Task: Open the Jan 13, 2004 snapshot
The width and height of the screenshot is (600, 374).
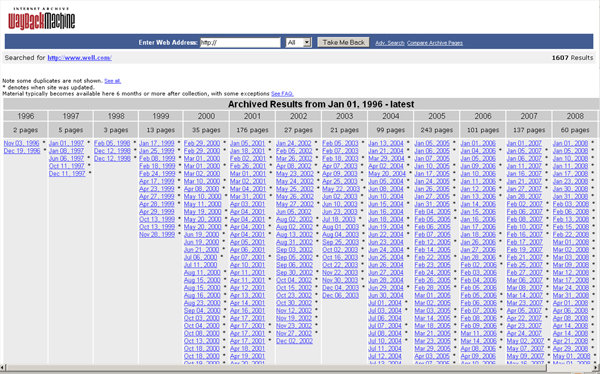Action: (x=386, y=143)
